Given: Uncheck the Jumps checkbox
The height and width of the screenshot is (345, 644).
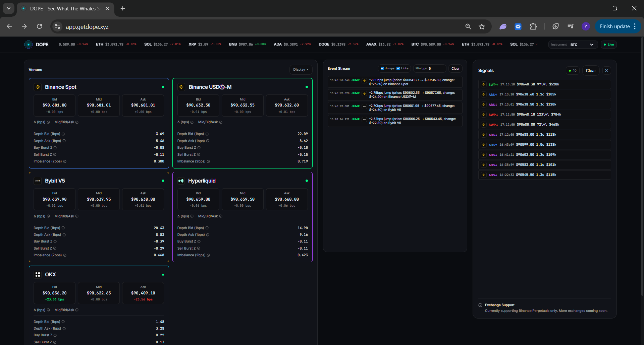Looking at the screenshot, I should 382,68.
